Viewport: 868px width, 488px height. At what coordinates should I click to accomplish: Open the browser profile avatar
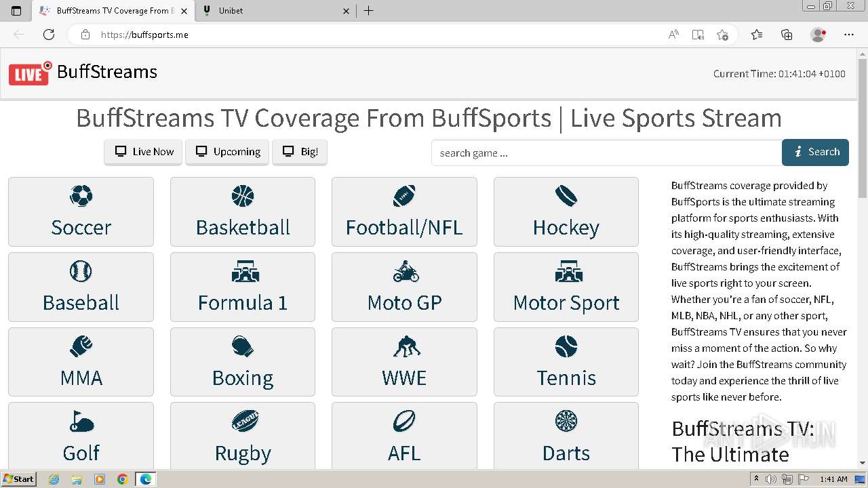click(x=818, y=35)
